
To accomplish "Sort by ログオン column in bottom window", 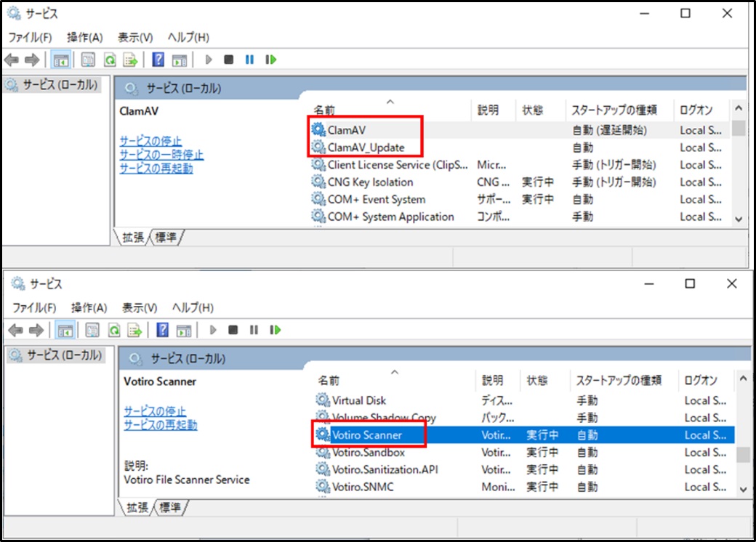I will (x=707, y=380).
